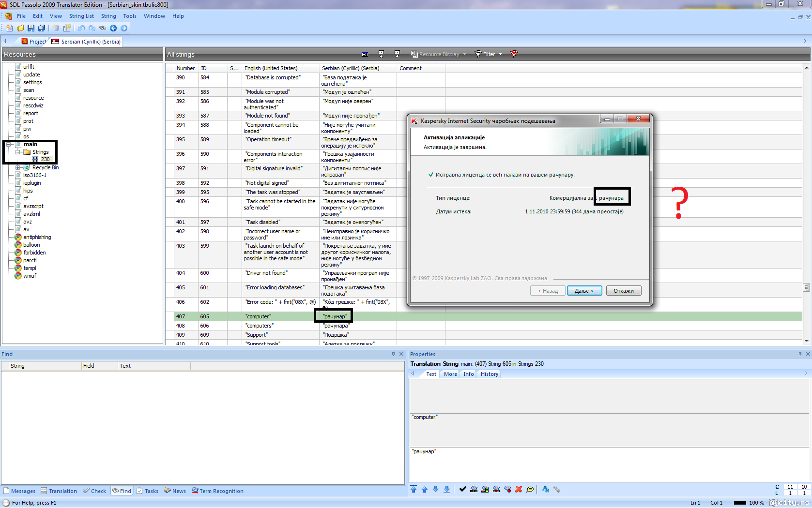
Task: Click the Save All toolbar icon
Action: (42, 28)
